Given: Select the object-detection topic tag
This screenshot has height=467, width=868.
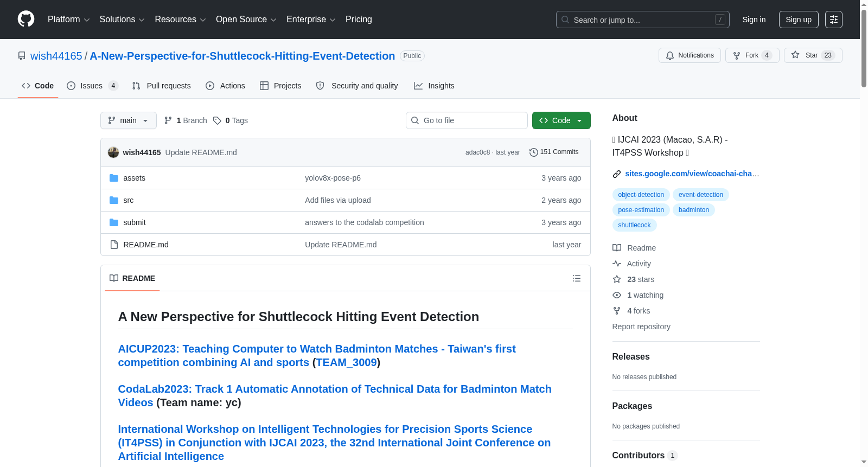Looking at the screenshot, I should [x=641, y=195].
